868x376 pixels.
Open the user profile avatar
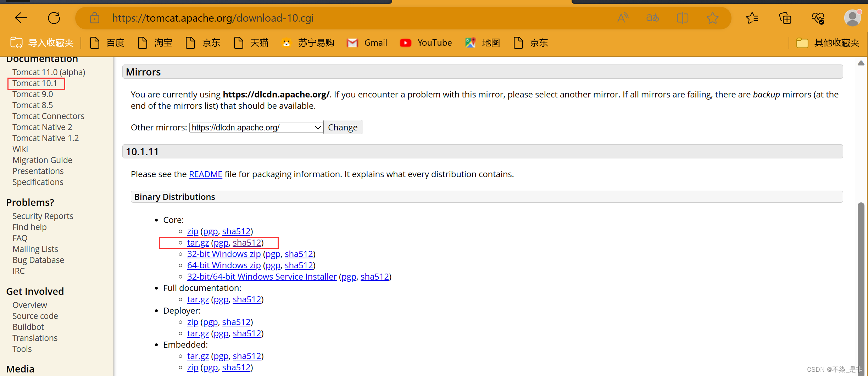(x=852, y=18)
